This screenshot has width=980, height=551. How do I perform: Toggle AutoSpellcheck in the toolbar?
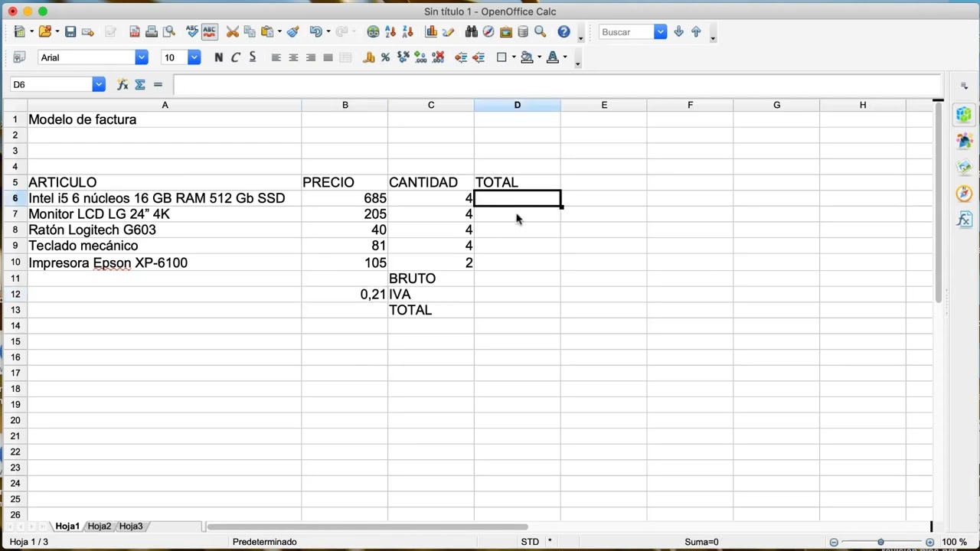(x=209, y=32)
